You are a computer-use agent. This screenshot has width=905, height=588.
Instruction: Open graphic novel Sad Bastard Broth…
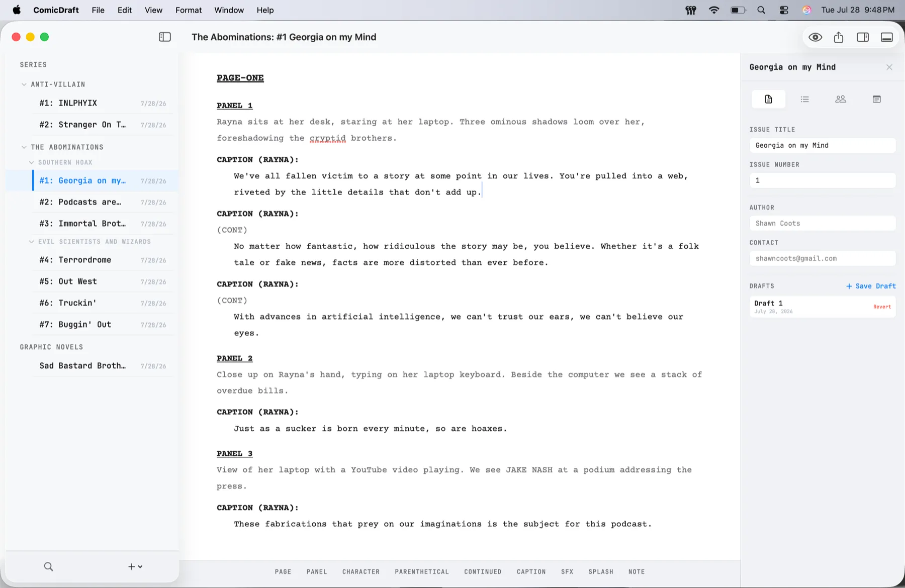click(x=103, y=366)
